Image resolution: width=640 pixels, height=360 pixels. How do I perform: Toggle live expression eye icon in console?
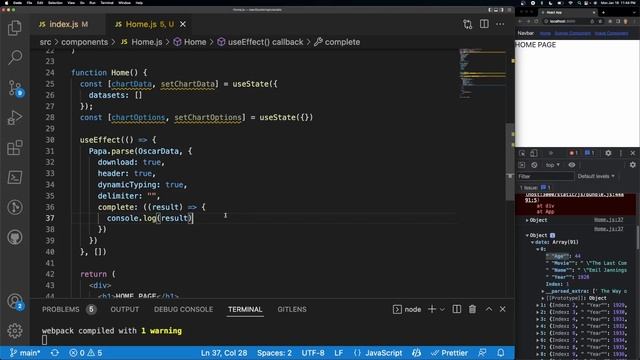click(x=572, y=165)
